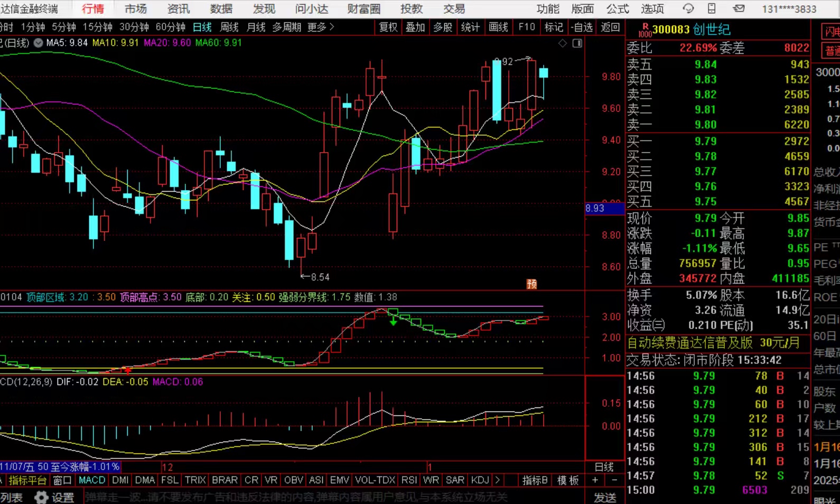840x504 pixels.
Task: Click the 叠加 overlay button
Action: coord(415,27)
